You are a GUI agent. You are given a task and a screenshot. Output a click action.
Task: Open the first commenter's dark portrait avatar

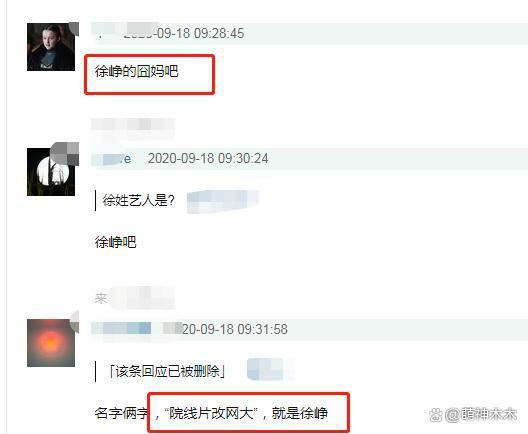[x=51, y=47]
